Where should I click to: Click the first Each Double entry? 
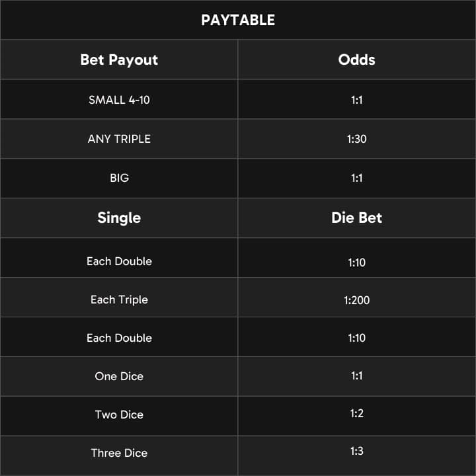pyautogui.click(x=119, y=261)
